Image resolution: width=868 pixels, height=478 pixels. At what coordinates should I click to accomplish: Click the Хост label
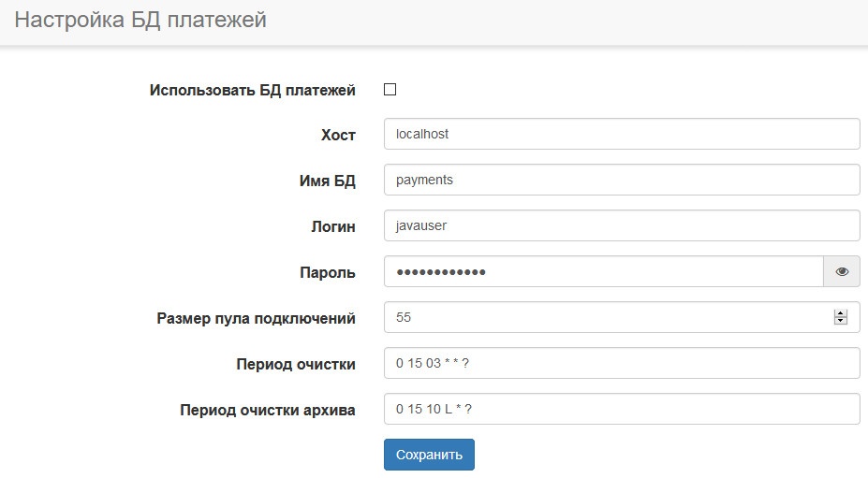[x=338, y=136]
